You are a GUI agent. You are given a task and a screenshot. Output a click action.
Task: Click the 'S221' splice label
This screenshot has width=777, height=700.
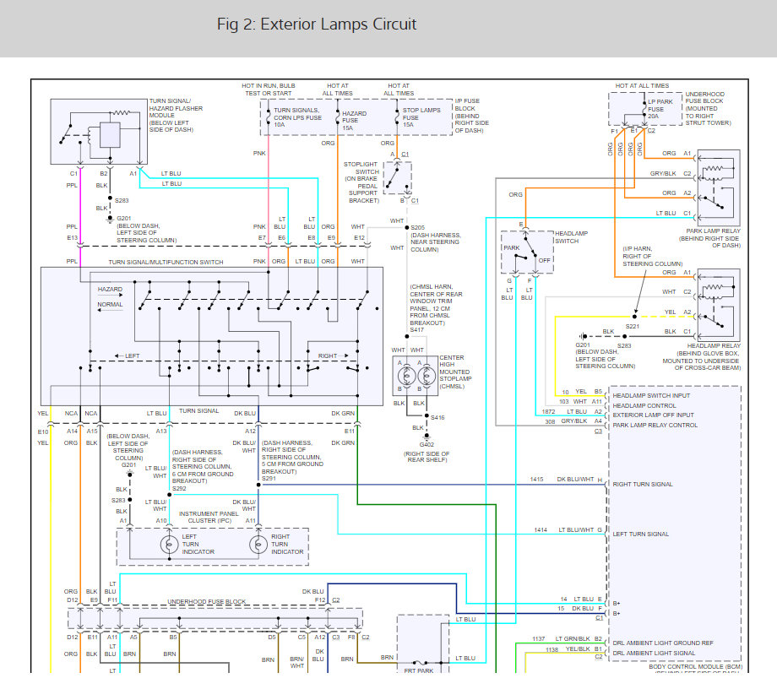click(x=633, y=327)
